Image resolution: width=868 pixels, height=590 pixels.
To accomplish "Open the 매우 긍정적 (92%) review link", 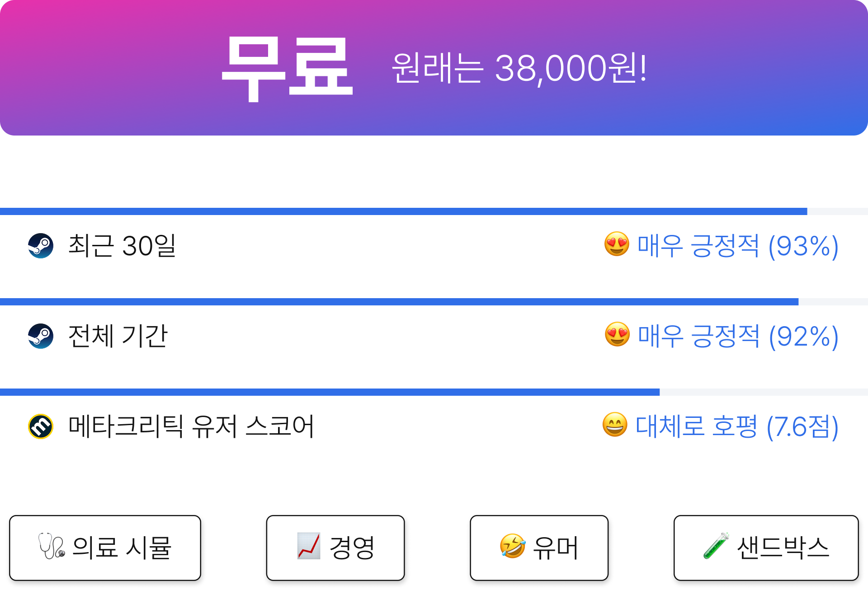I will pos(738,337).
